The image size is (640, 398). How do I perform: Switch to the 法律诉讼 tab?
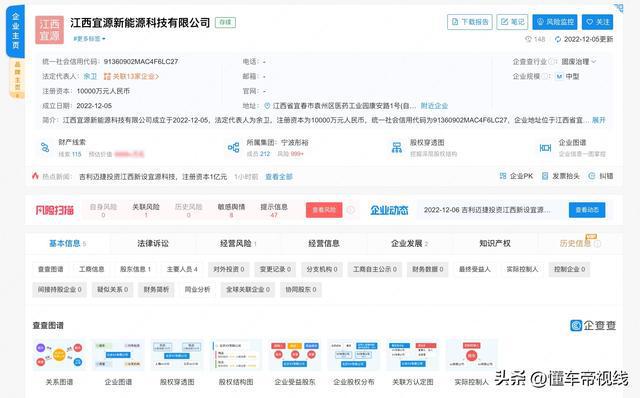(153, 243)
